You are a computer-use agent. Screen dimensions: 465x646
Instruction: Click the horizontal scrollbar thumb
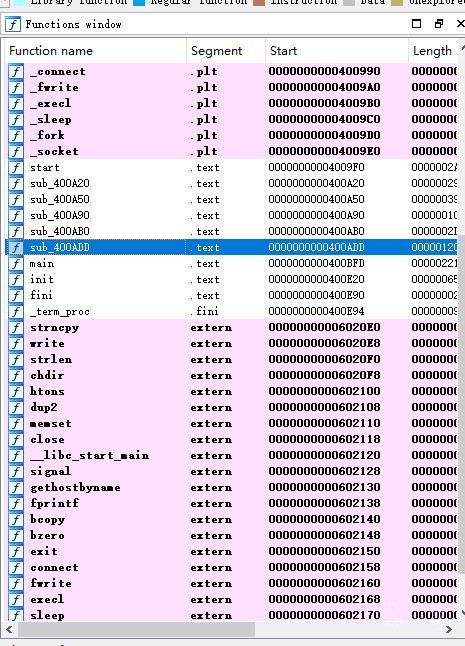136,630
